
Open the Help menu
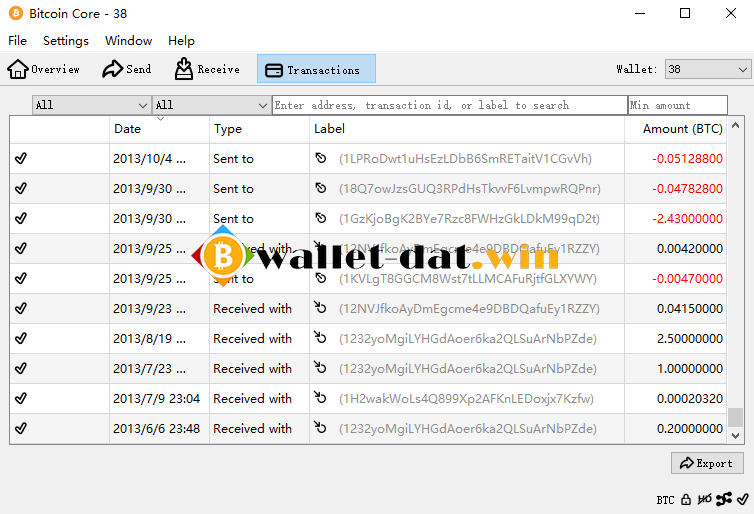coord(181,41)
